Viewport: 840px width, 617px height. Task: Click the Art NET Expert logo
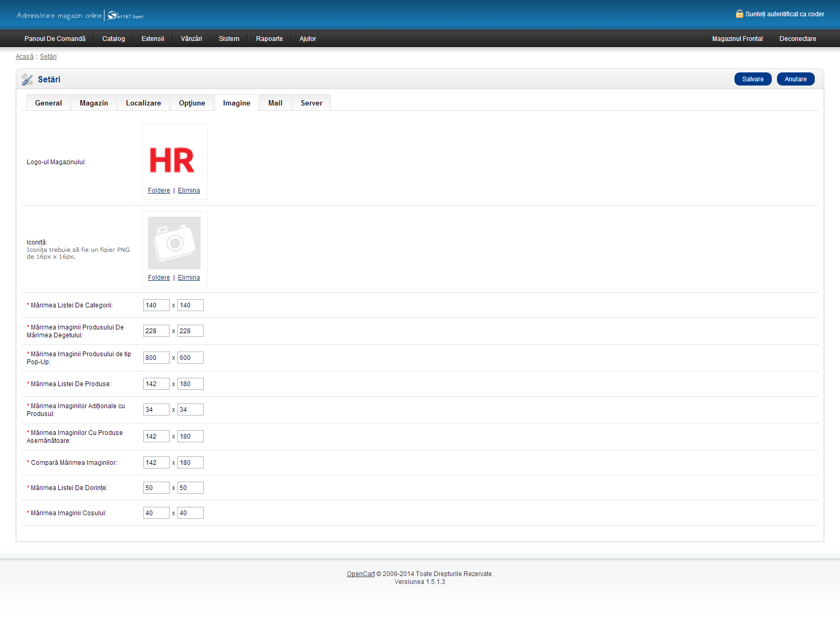(125, 16)
